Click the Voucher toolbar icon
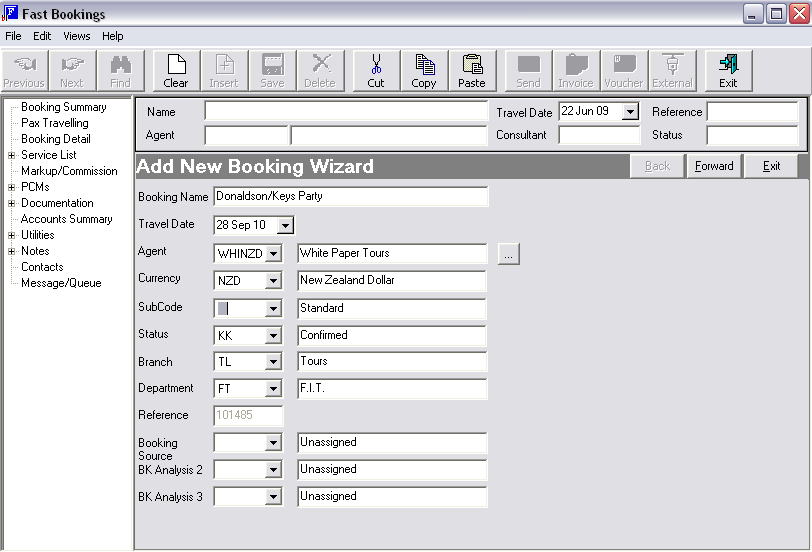 tap(624, 71)
